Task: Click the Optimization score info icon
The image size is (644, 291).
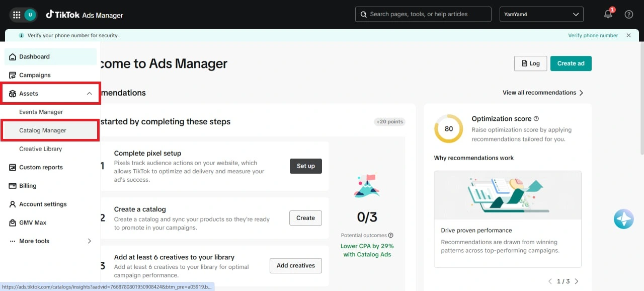Action: 536,119
